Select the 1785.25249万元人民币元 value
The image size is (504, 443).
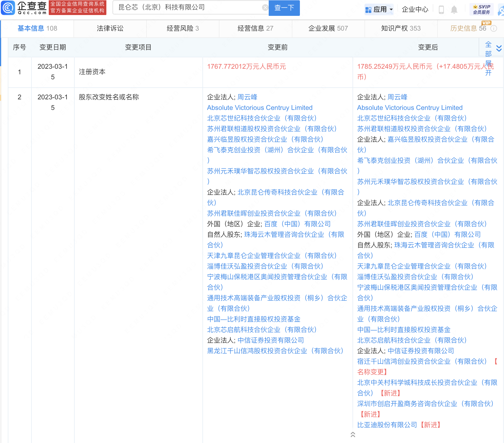coord(395,67)
